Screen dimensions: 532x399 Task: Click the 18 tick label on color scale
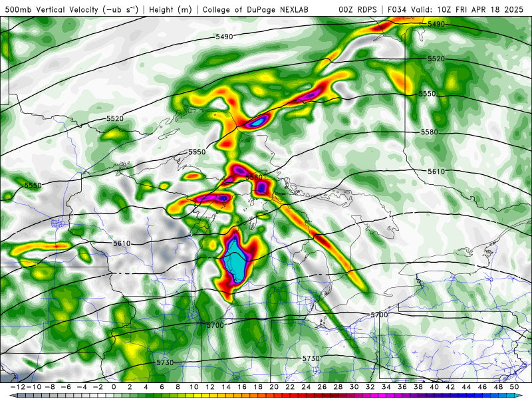(258, 387)
